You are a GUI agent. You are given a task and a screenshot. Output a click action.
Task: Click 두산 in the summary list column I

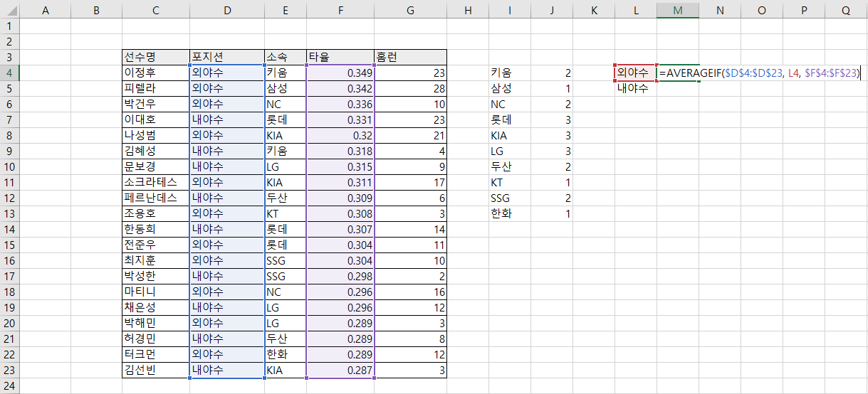tap(510, 166)
